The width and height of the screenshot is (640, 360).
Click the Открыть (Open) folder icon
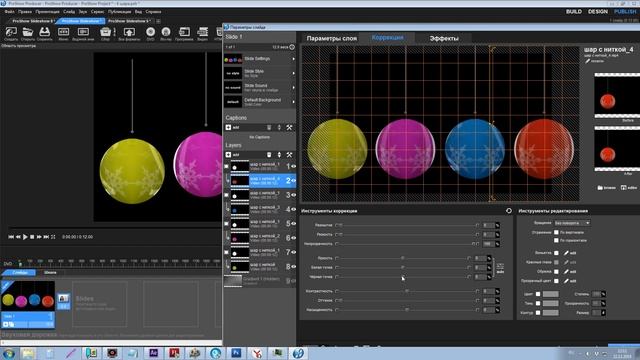click(28, 32)
